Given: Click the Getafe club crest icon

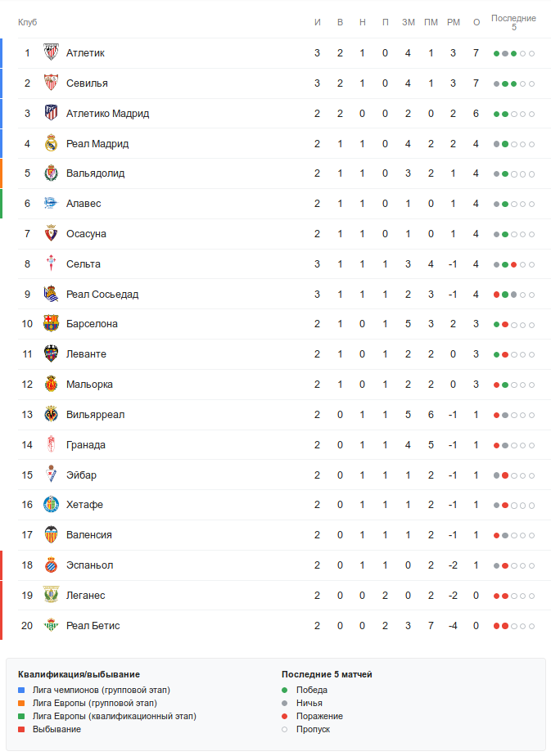Looking at the screenshot, I should (x=51, y=505).
